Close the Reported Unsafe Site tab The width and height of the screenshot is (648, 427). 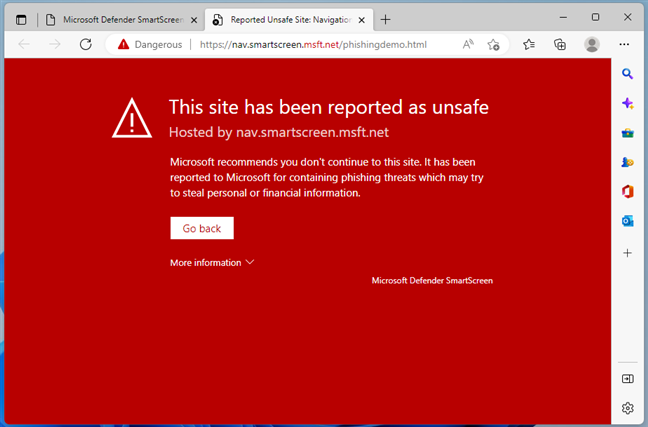[x=362, y=20]
